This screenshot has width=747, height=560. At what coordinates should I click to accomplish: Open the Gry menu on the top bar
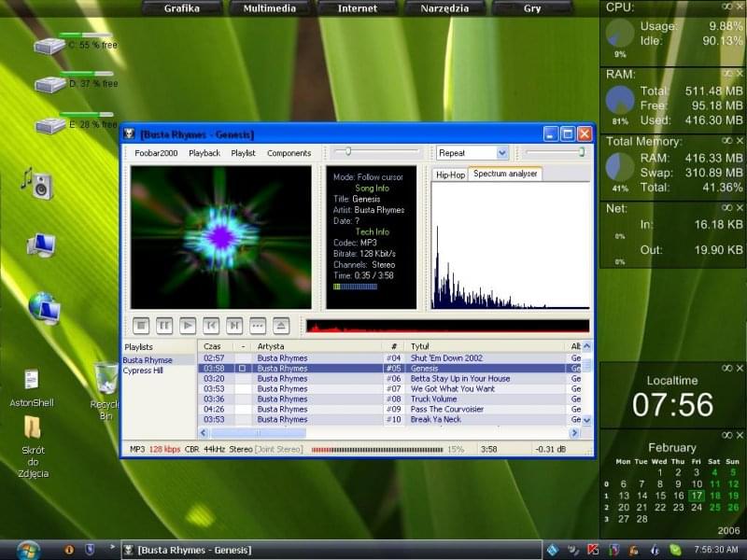point(532,8)
